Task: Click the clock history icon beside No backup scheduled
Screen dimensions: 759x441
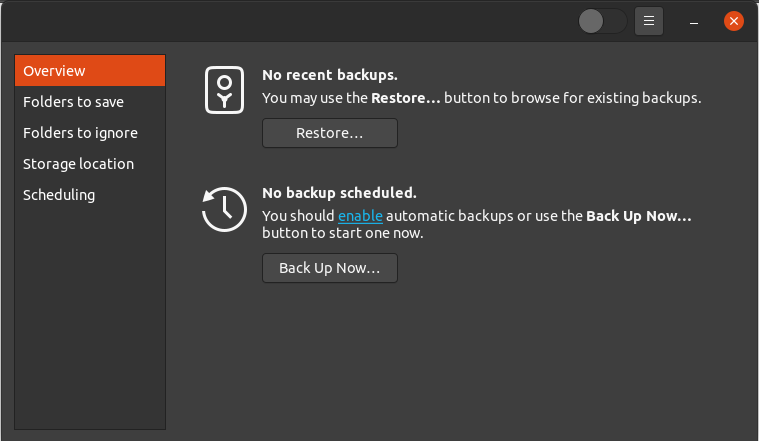Action: pos(223,209)
